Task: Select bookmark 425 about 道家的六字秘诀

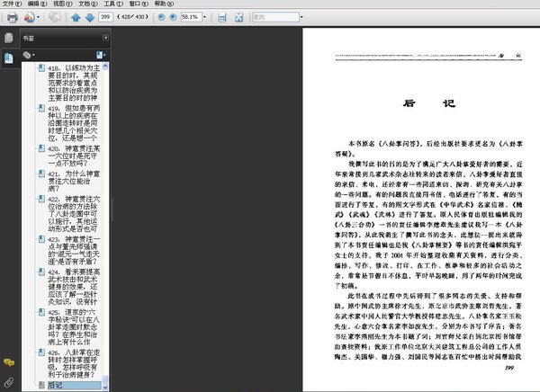Action: coord(74,327)
